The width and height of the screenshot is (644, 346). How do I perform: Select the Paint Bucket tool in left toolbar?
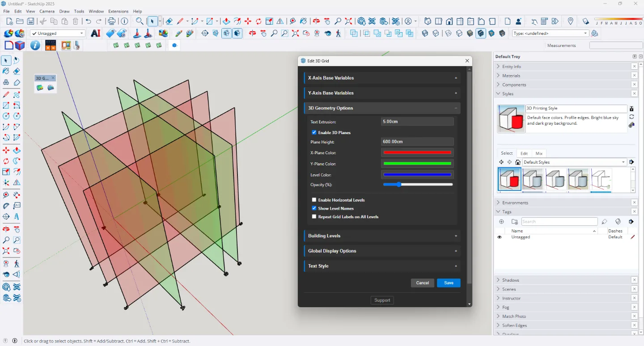tap(6, 71)
